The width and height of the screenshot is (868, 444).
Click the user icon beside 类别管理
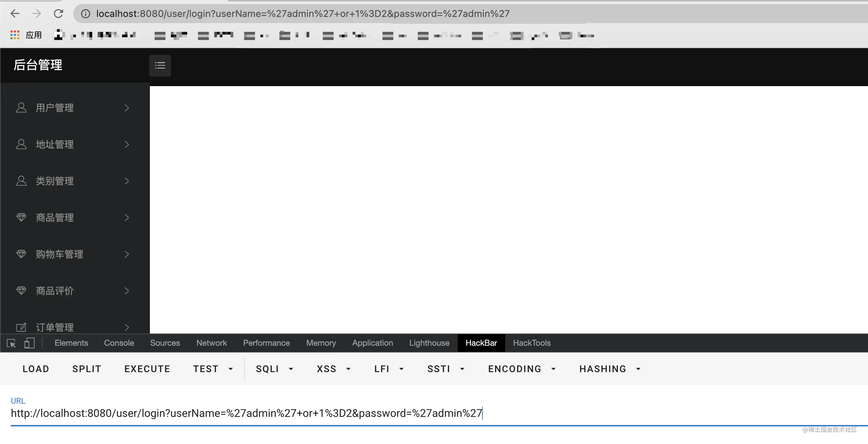(21, 181)
